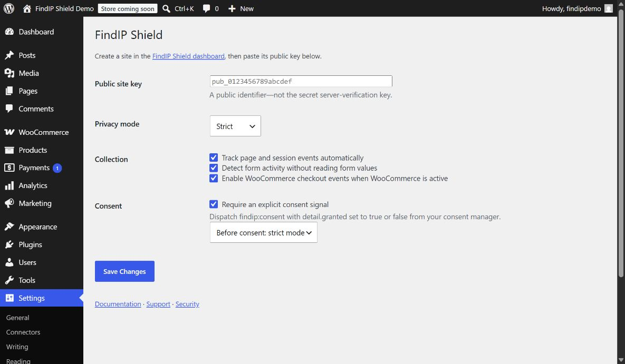The image size is (625, 364).
Task: Click the Pages menu label
Action: pos(28,91)
